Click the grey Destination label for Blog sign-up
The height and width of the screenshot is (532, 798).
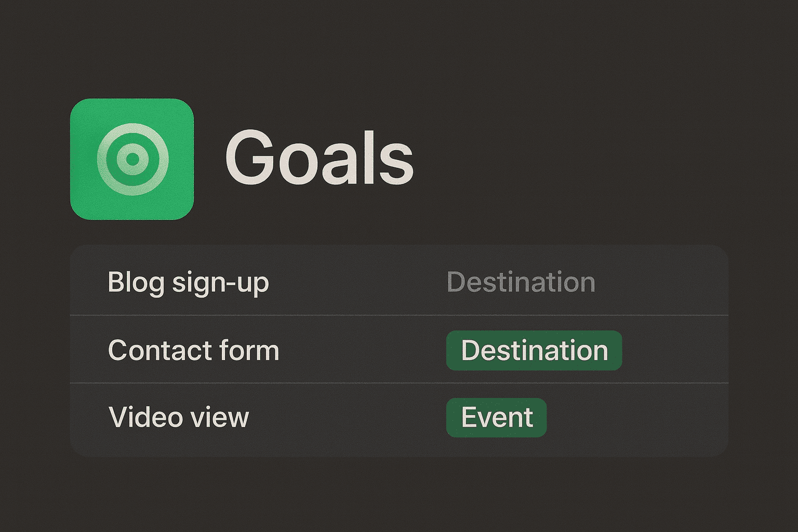click(x=521, y=282)
